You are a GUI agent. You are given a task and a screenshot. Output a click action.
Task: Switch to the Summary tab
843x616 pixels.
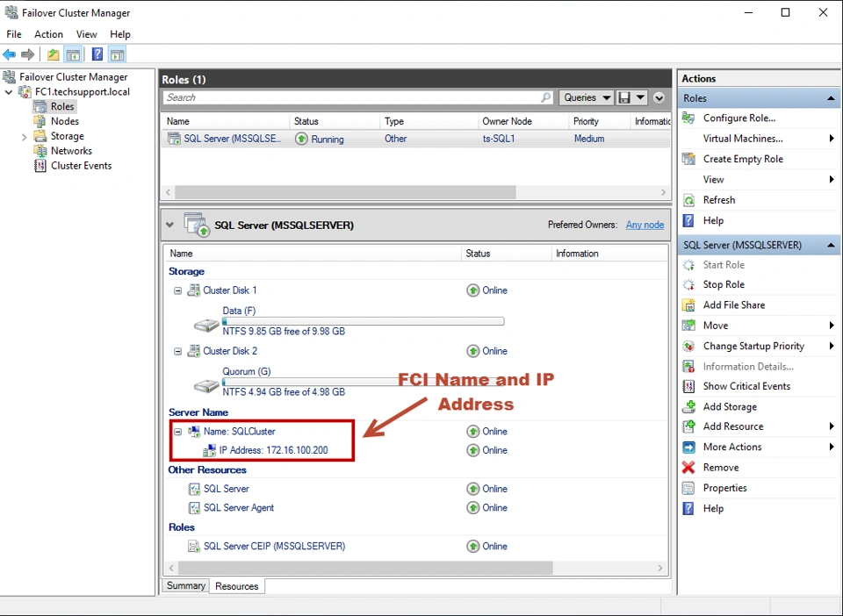(x=186, y=585)
